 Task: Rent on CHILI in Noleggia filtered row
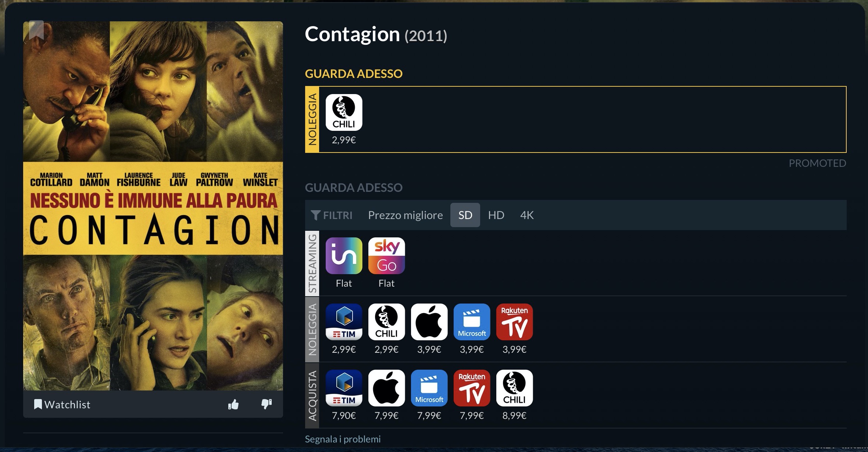coord(386,322)
